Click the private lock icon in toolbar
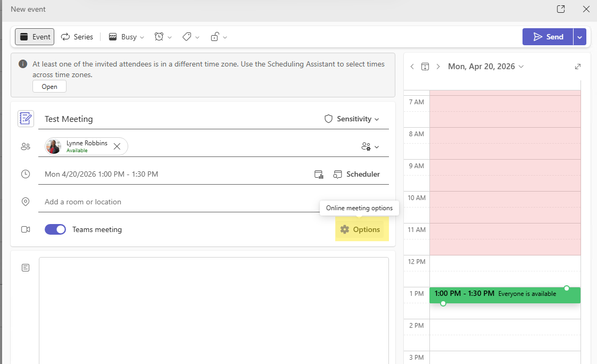The image size is (597, 364). point(215,37)
